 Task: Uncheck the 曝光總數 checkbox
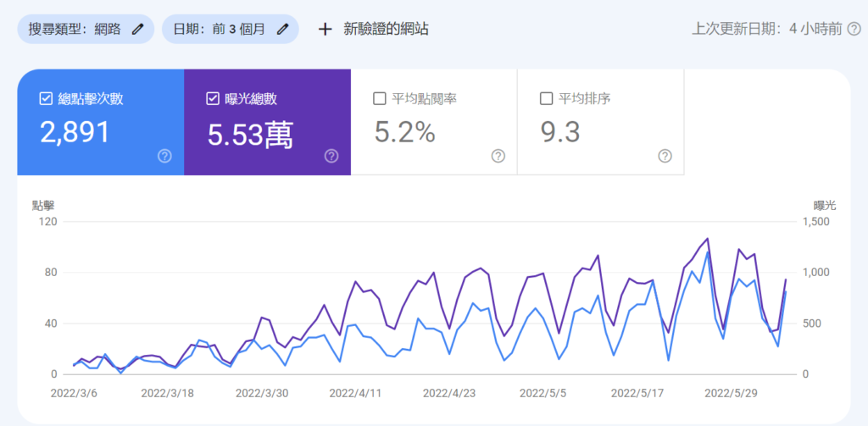pos(213,99)
